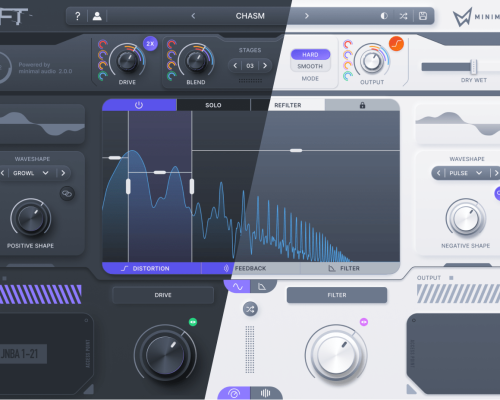Open the help question mark icon

tap(77, 16)
